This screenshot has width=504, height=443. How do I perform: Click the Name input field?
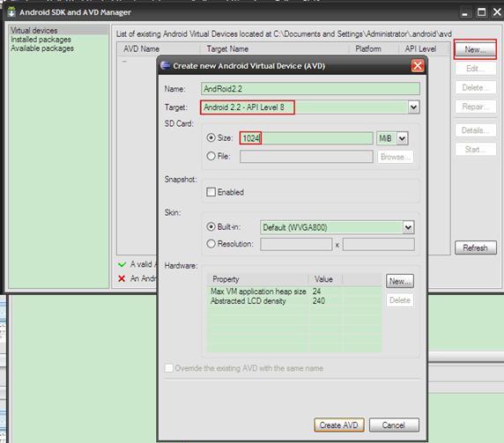310,89
